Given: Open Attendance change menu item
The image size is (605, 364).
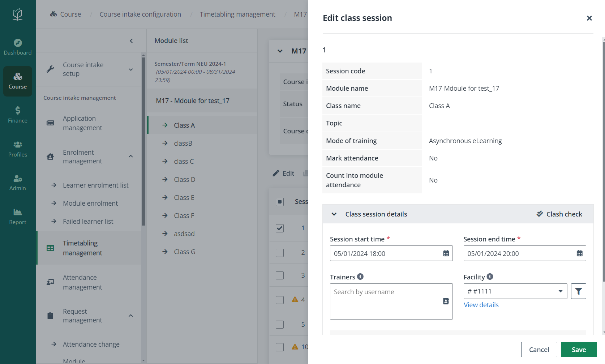Looking at the screenshot, I should (91, 344).
